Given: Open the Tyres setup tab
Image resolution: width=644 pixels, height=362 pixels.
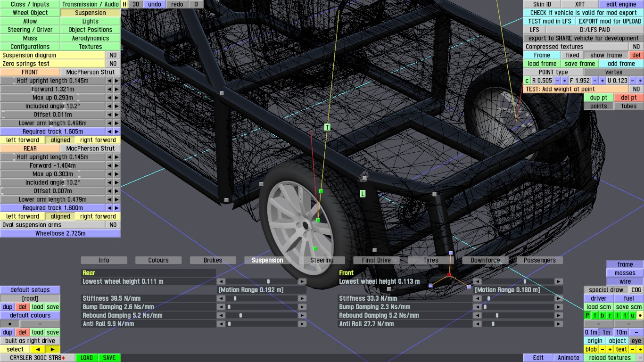Looking at the screenshot, I should [x=431, y=260].
